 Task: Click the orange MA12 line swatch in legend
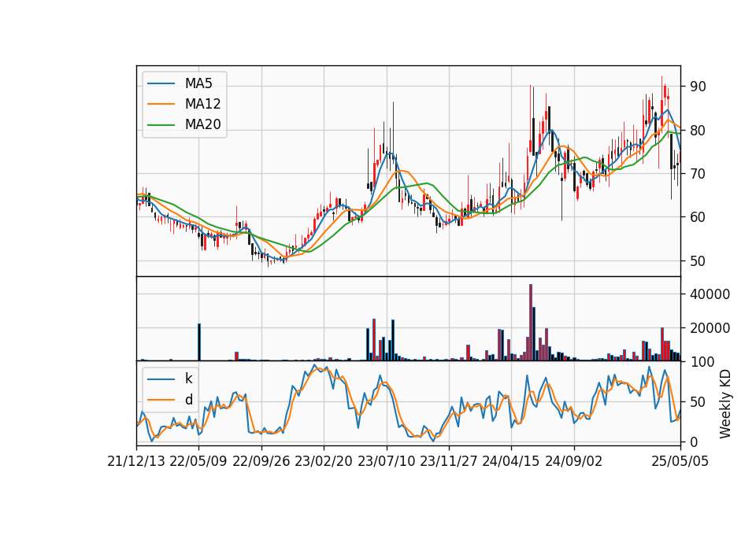click(161, 104)
